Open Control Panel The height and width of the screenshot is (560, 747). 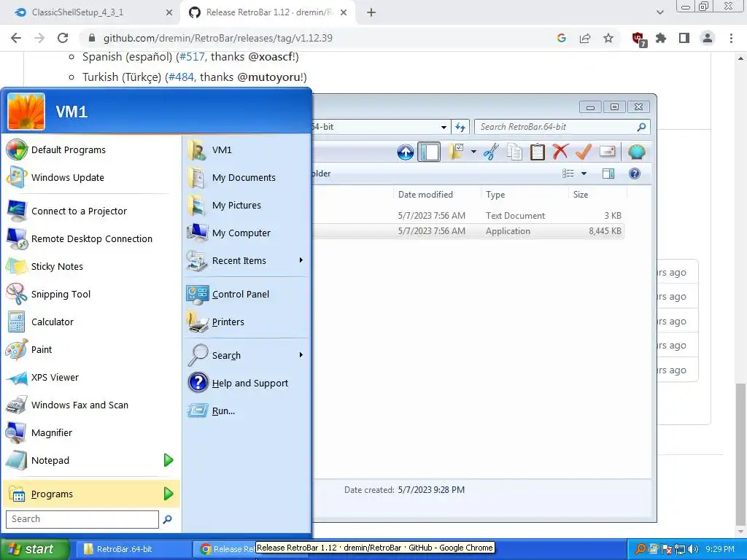coord(247,294)
